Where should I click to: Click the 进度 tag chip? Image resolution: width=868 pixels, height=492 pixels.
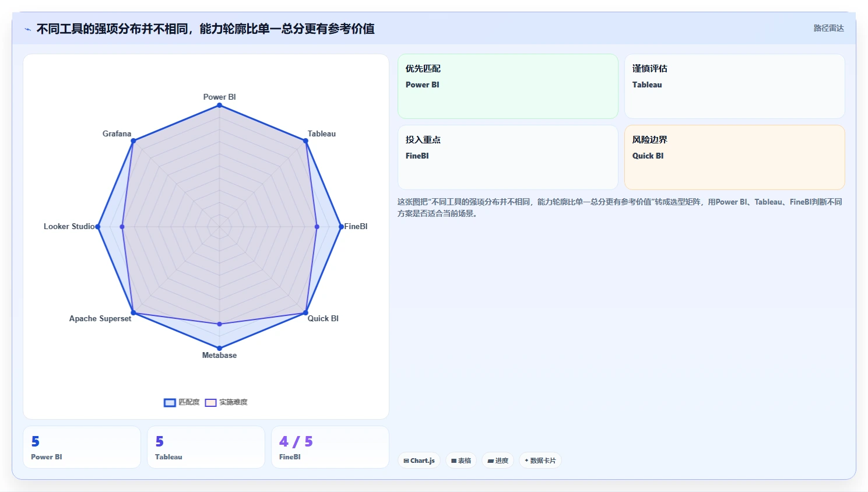point(498,461)
